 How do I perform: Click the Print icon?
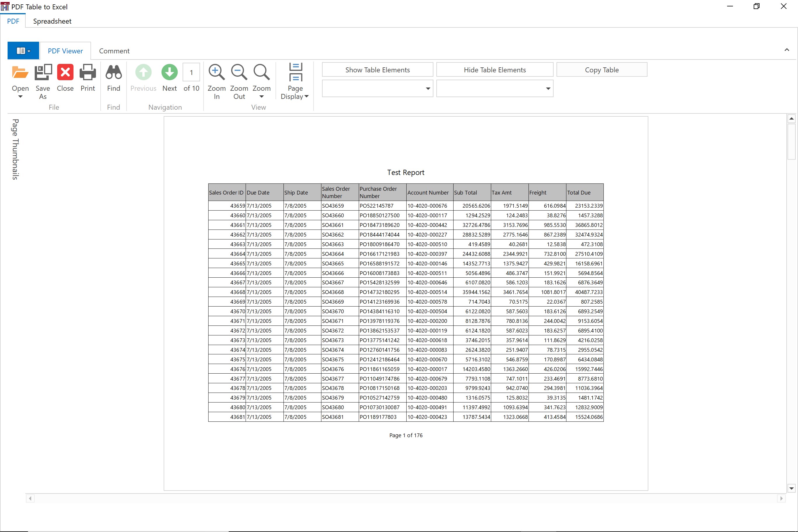tap(87, 73)
